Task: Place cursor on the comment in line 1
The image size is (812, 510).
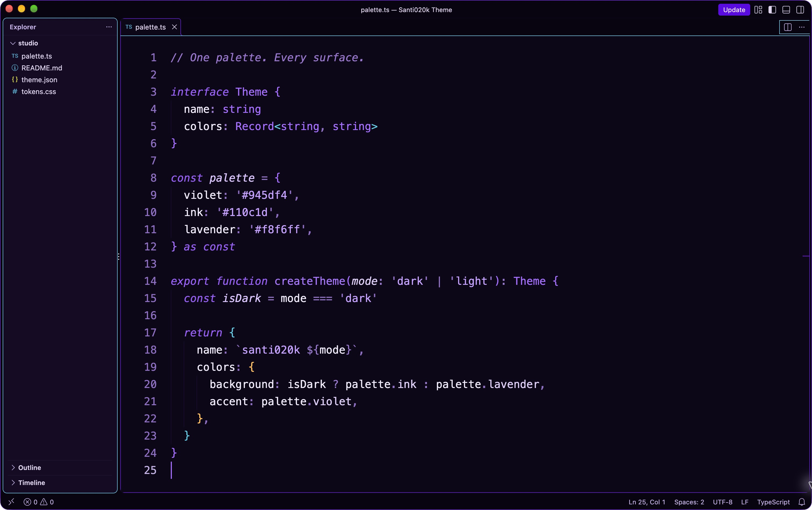Action: [x=267, y=58]
